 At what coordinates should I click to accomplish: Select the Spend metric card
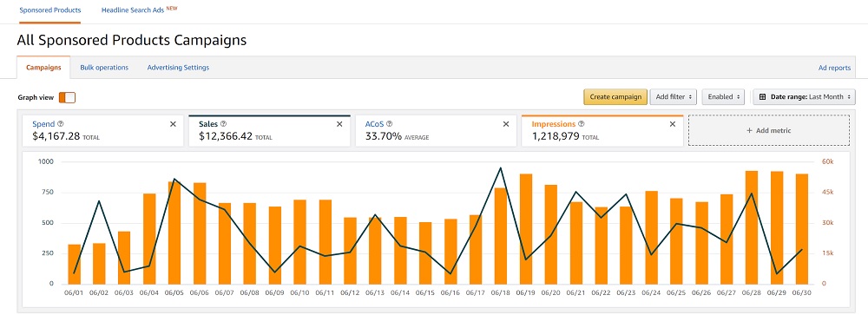pos(103,131)
